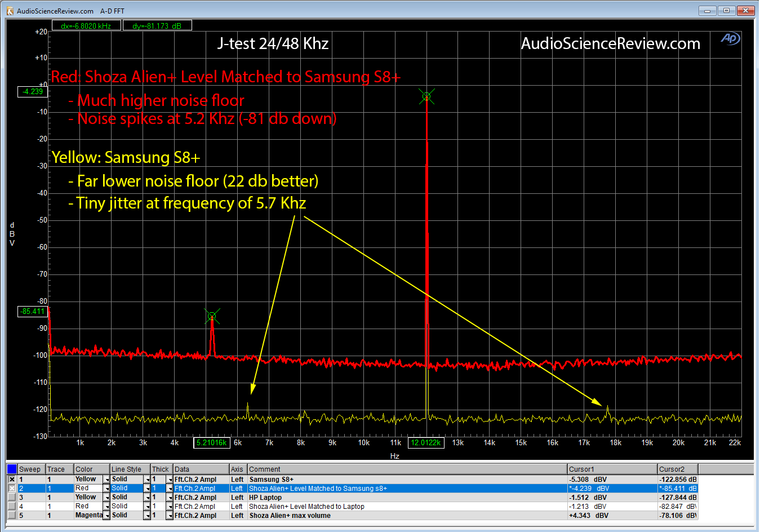Screen dimensions: 760x532
Task: Click the Color column header
Action: pyautogui.click(x=92, y=469)
